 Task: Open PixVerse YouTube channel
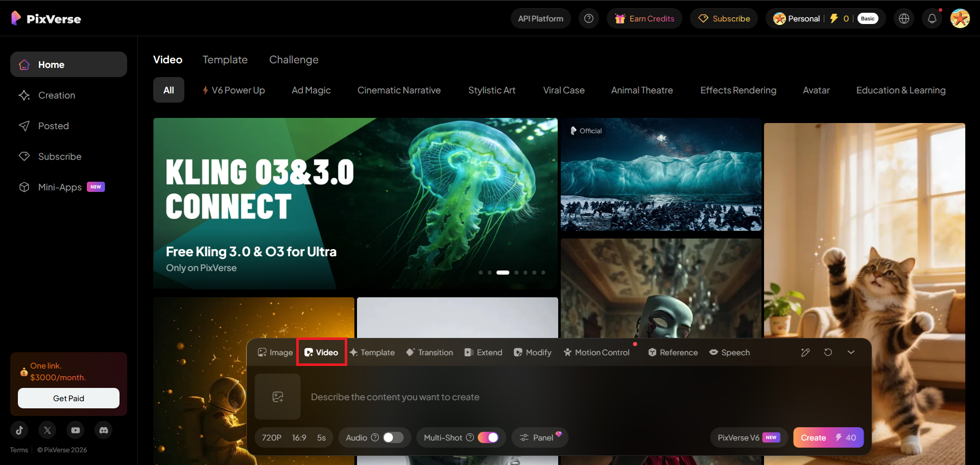coord(76,430)
